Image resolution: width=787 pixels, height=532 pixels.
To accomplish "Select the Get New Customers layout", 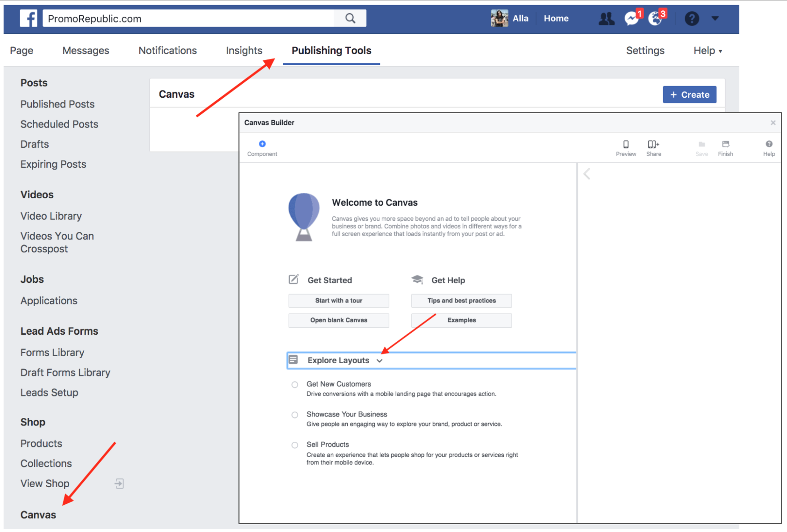I will tap(295, 385).
